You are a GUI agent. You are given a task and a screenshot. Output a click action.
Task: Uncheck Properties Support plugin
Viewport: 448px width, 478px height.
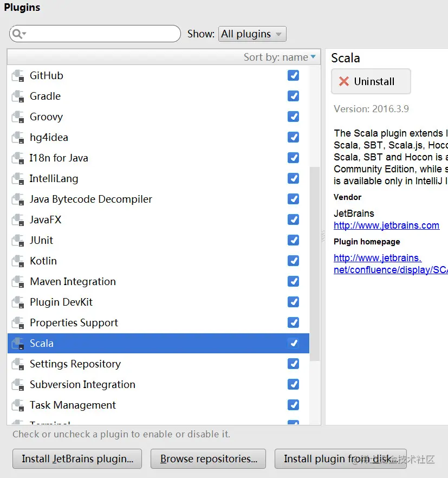[293, 322]
